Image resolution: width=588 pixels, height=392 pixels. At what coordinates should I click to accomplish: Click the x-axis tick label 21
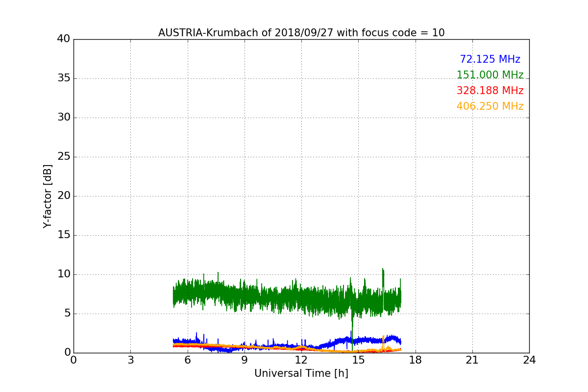click(x=472, y=360)
